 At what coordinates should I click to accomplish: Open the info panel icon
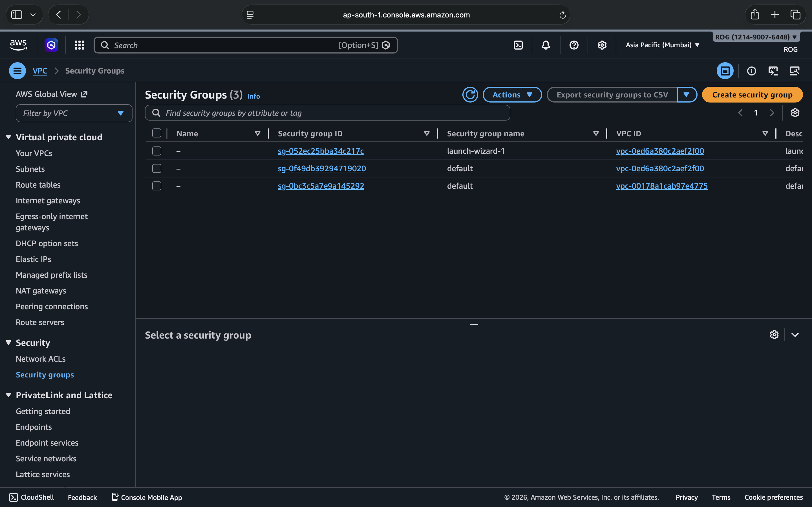[751, 71]
